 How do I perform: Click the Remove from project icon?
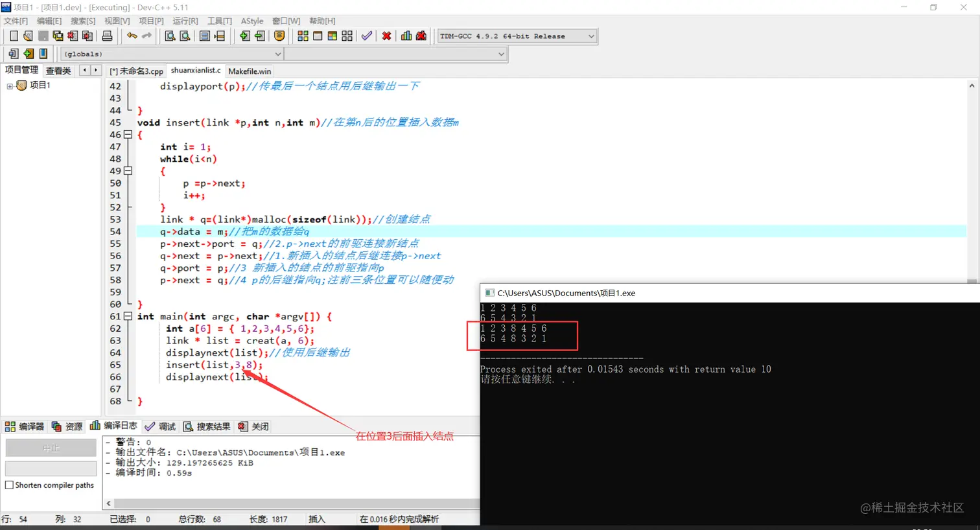(259, 36)
